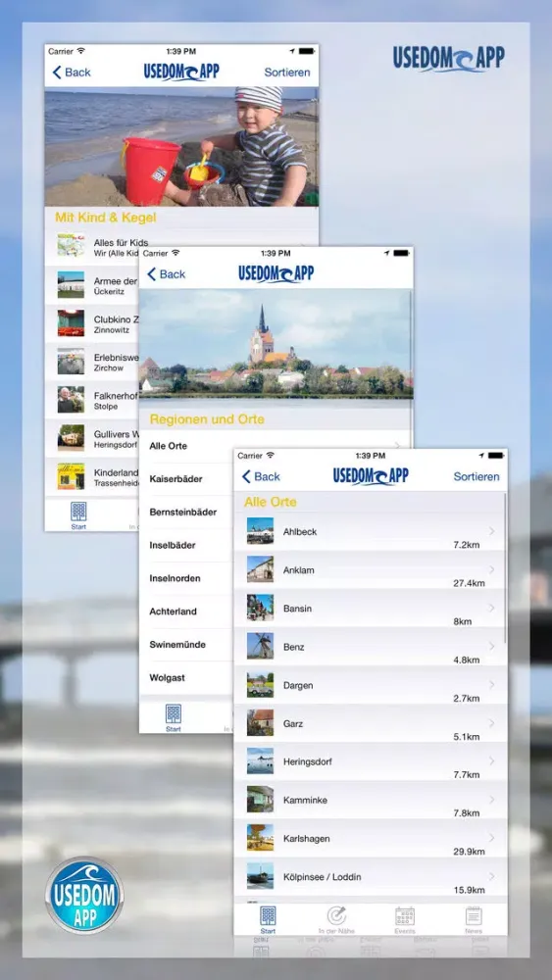Open Anklam thumbnail image

(x=260, y=569)
